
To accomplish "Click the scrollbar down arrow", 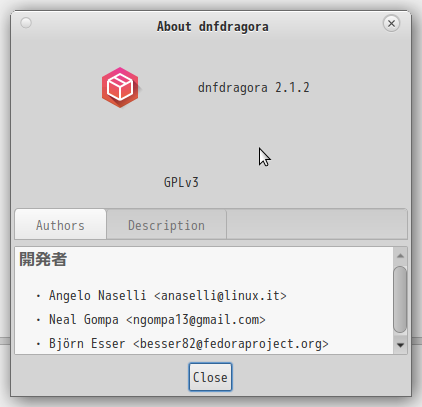I will pos(400,345).
